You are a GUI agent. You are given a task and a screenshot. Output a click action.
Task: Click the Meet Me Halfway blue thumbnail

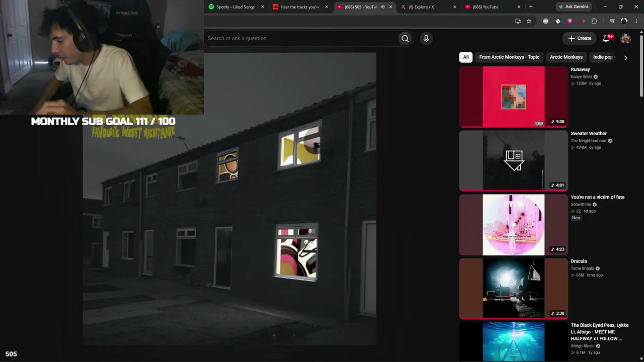tap(513, 342)
